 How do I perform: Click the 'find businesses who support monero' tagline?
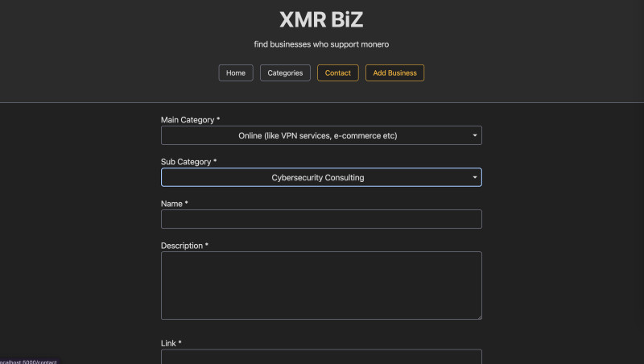321,44
